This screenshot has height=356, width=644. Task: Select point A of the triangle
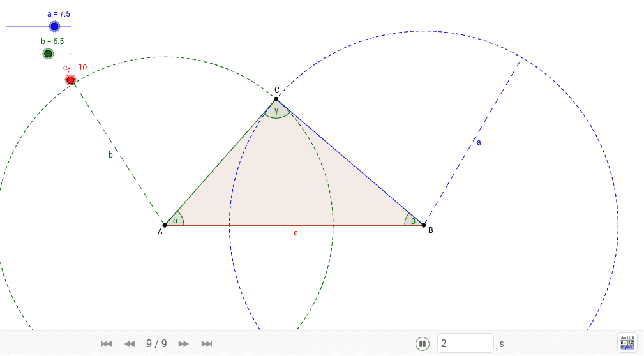165,225
